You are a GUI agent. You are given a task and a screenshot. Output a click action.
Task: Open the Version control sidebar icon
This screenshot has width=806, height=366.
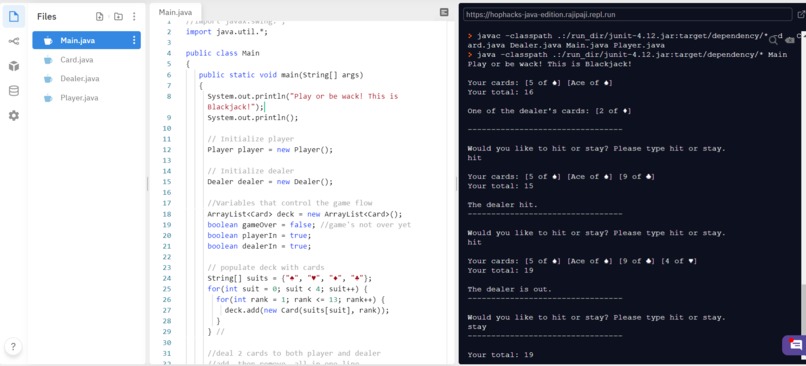pos(14,41)
